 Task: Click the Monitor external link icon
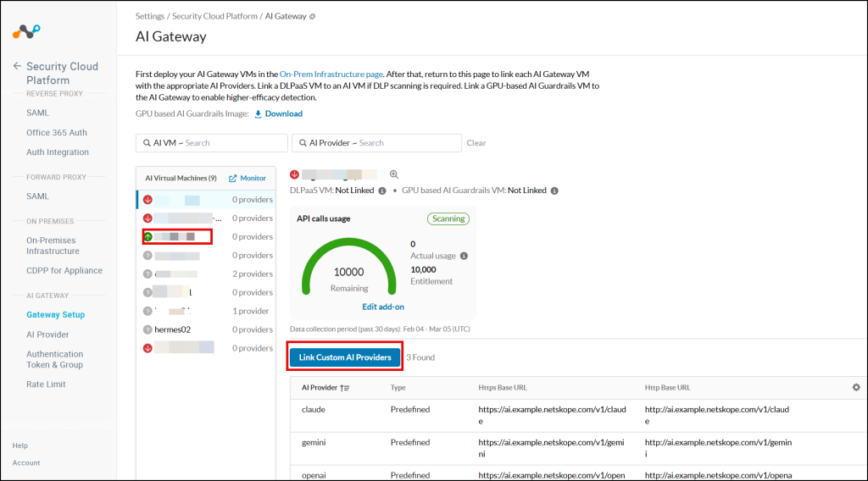[232, 179]
